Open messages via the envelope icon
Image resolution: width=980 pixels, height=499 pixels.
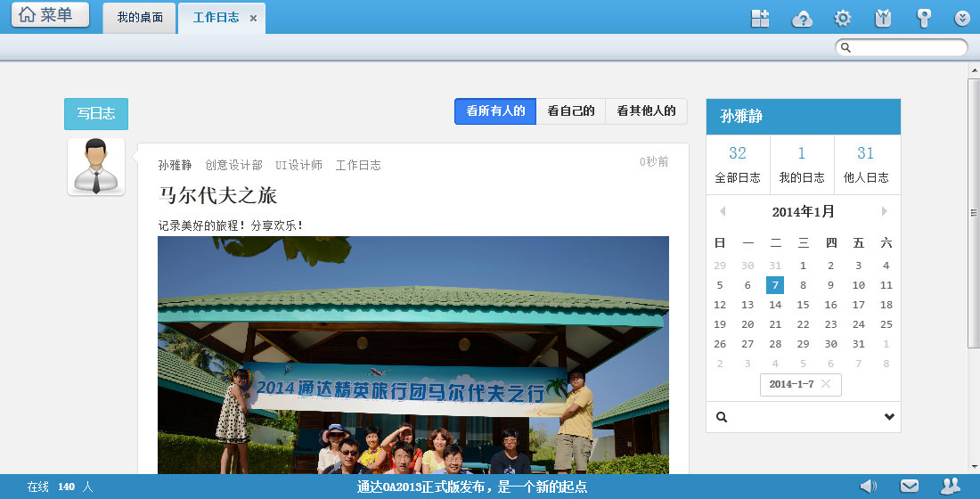(x=909, y=486)
